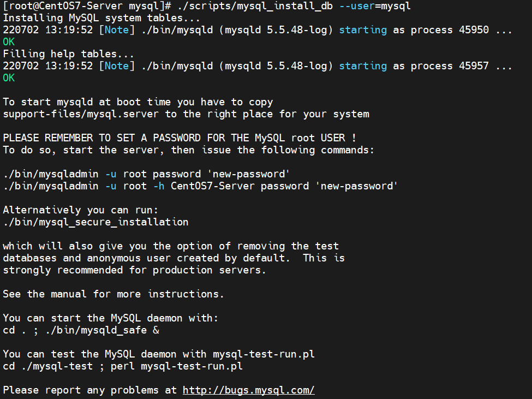Click the mysqld_safe command line
Image resolution: width=532 pixels, height=399 pixels.
click(x=81, y=330)
